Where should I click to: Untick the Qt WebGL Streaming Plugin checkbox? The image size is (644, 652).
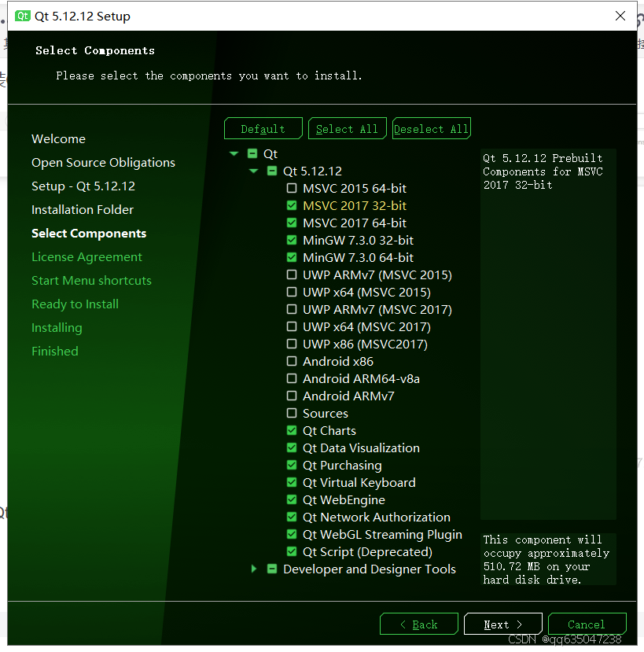pos(292,534)
